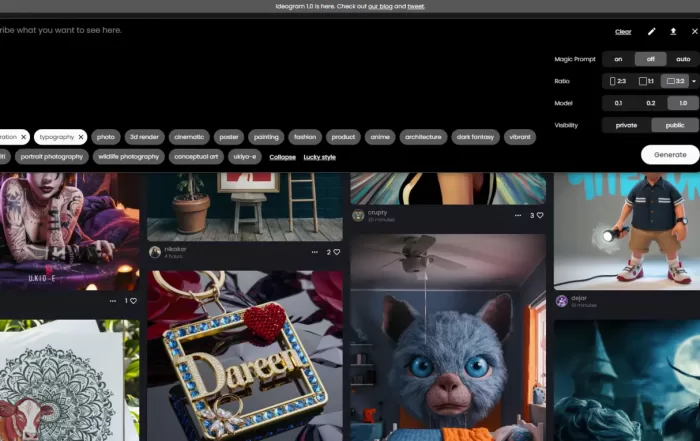Select the product style tag
Viewport: 700px width, 441px height.
point(343,137)
